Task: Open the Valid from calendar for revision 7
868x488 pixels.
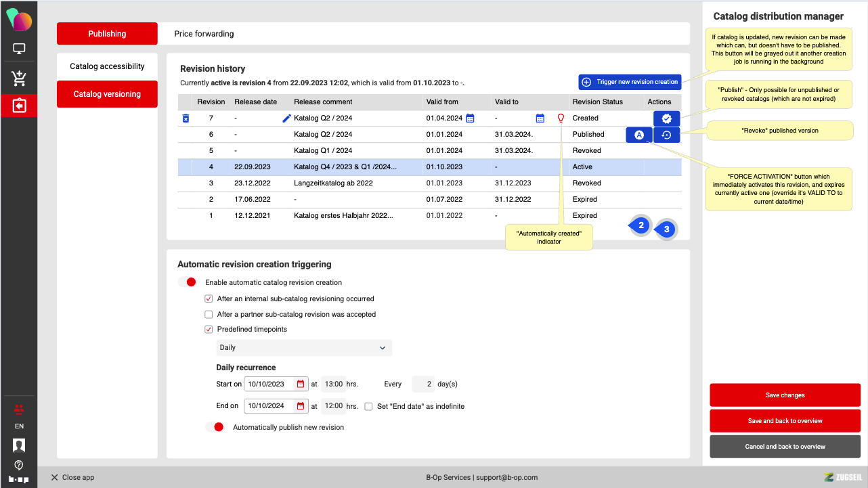Action: click(470, 118)
